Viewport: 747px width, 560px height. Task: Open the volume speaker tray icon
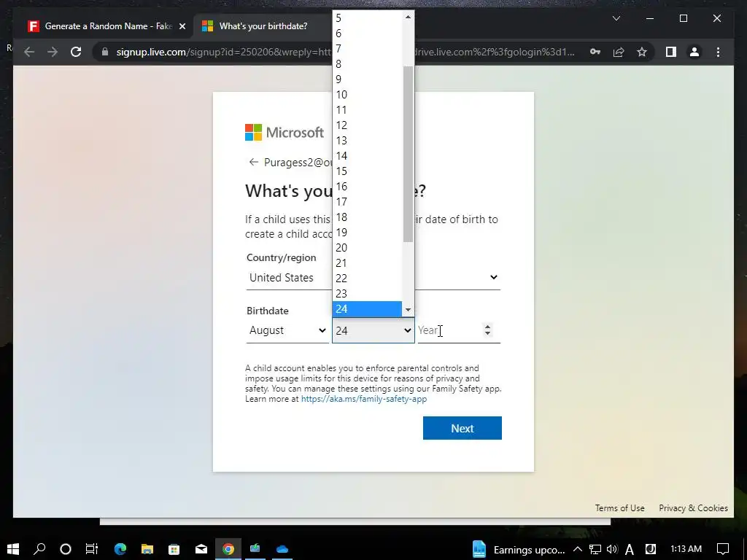[612, 549]
